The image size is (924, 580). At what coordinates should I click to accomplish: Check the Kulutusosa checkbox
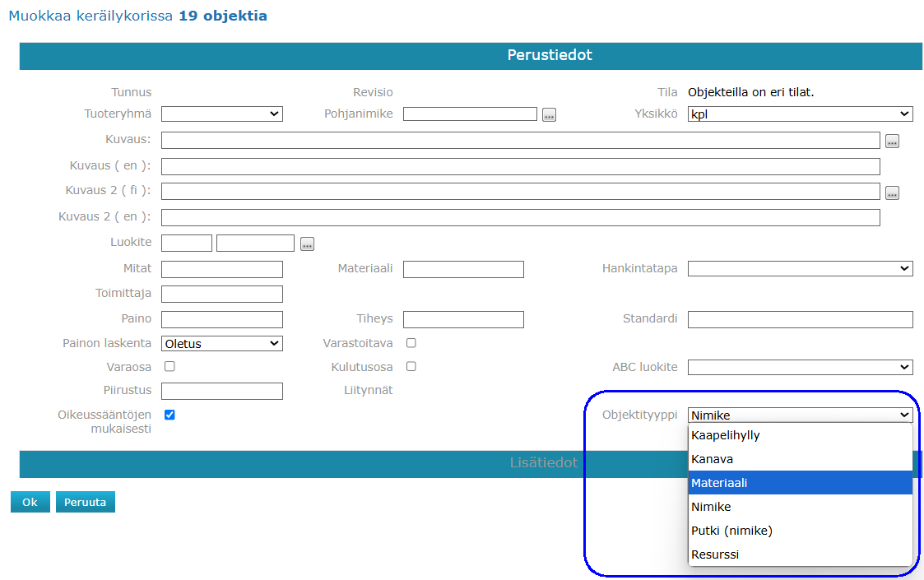(411, 366)
